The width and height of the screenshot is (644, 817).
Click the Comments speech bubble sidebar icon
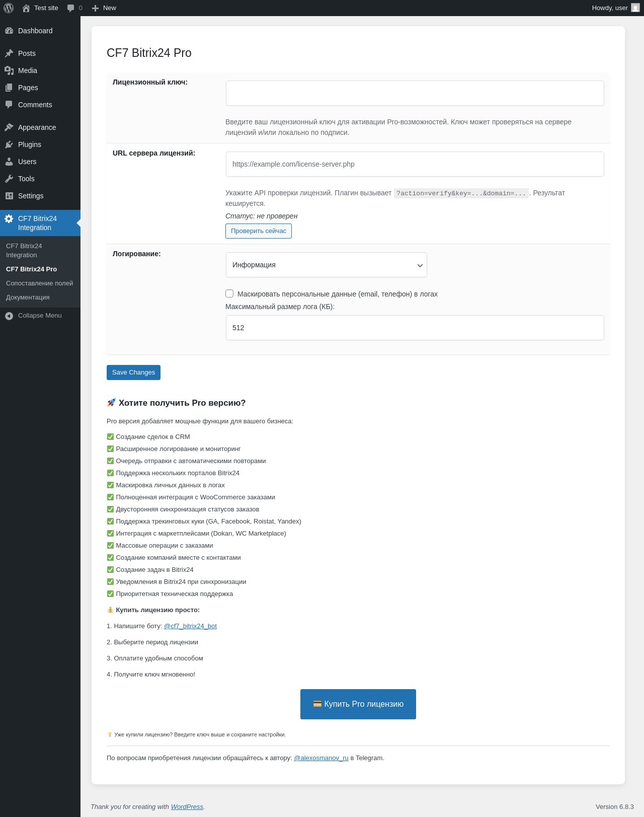(9, 105)
